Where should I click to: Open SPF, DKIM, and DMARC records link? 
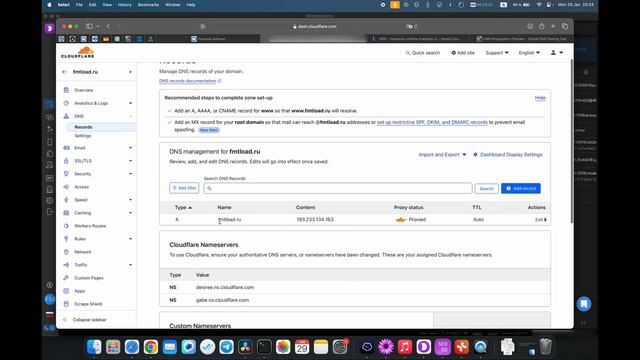[x=432, y=122]
